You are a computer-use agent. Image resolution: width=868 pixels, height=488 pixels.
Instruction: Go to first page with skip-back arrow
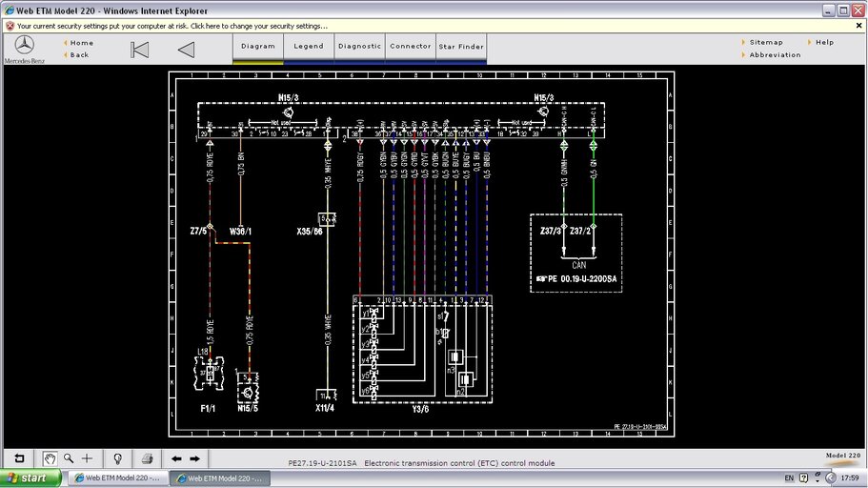139,50
